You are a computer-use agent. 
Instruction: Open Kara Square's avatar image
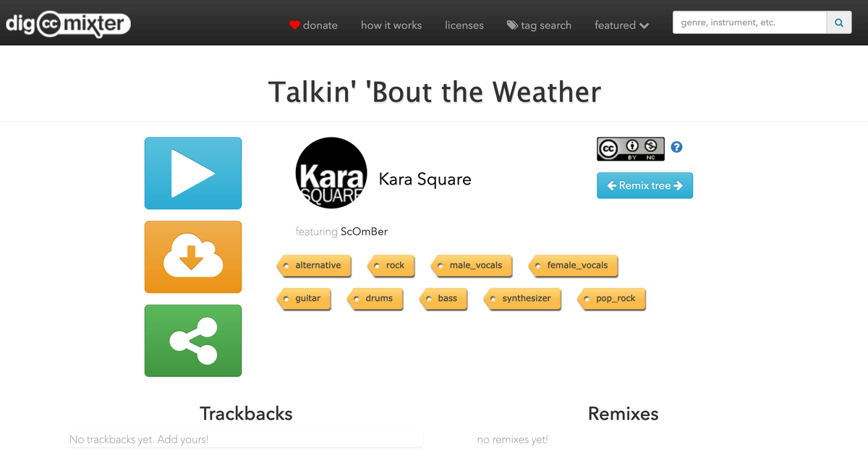331,174
